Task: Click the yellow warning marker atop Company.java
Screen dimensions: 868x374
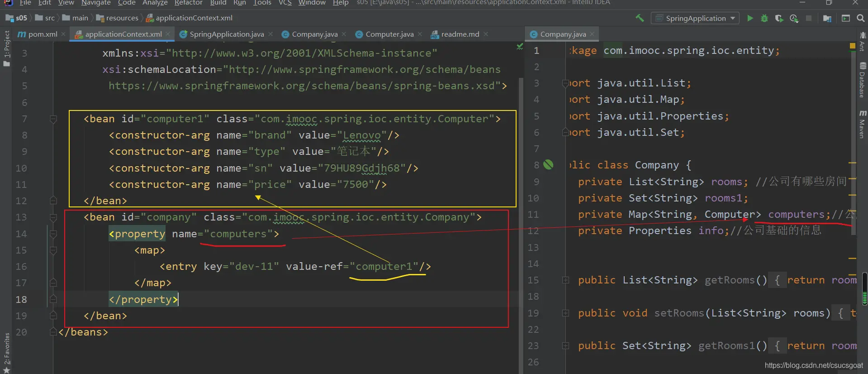Action: [852, 46]
